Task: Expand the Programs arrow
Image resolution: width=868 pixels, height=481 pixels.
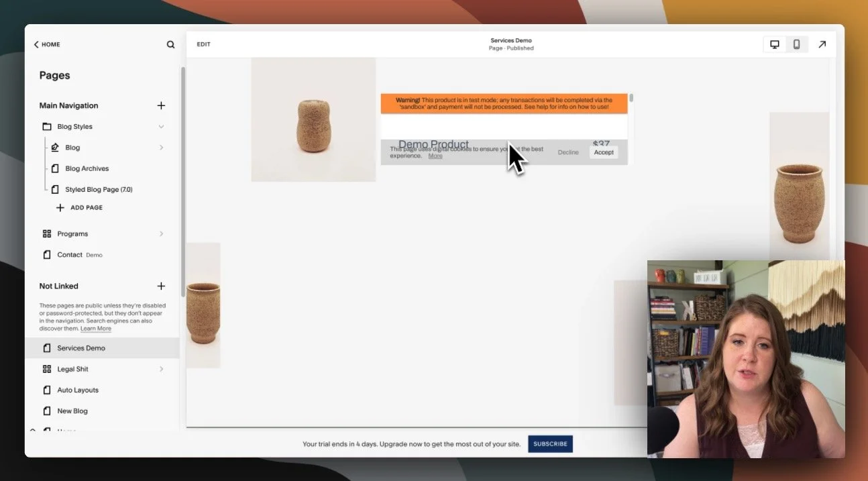Action: [161, 233]
